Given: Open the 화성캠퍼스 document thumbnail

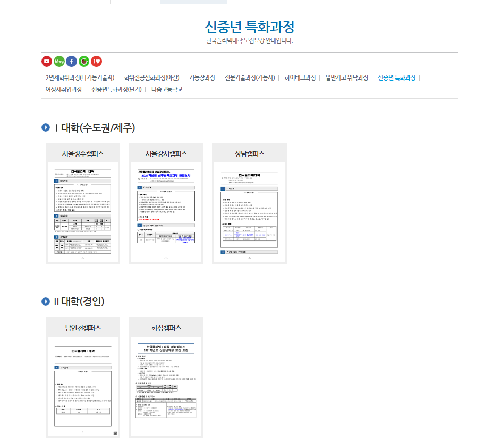Looking at the screenshot, I should pos(166,386).
